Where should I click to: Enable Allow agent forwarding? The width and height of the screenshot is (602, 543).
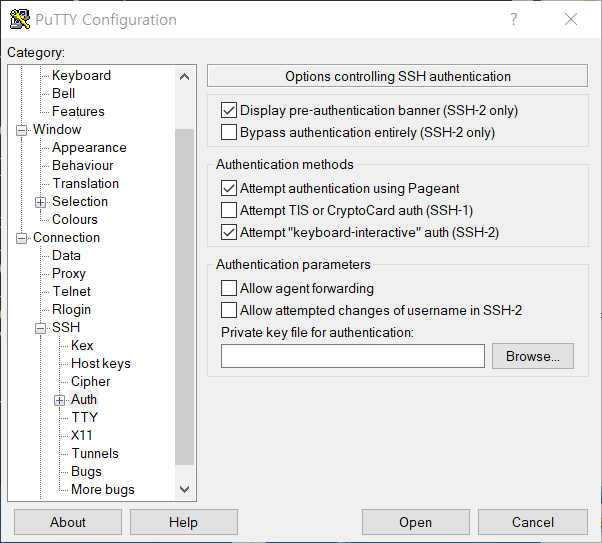(229, 288)
